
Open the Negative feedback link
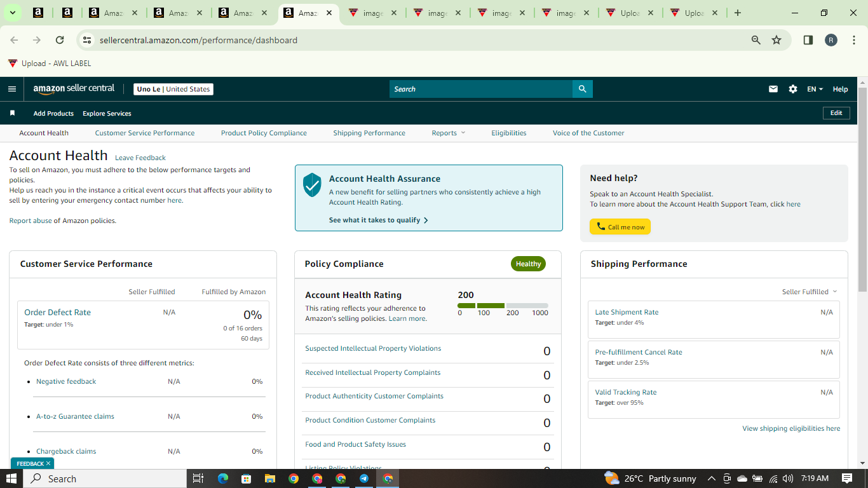tap(66, 381)
